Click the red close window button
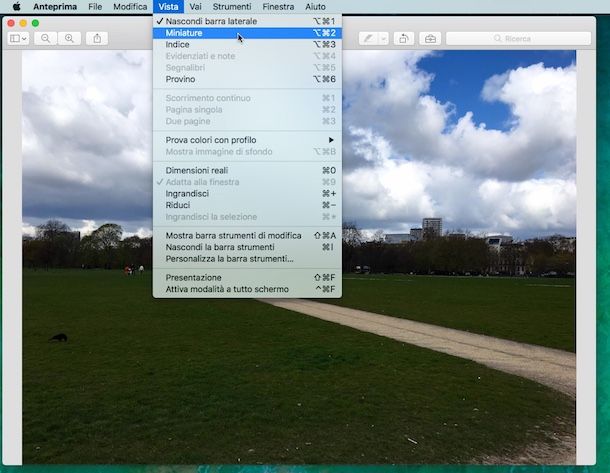 (11, 23)
